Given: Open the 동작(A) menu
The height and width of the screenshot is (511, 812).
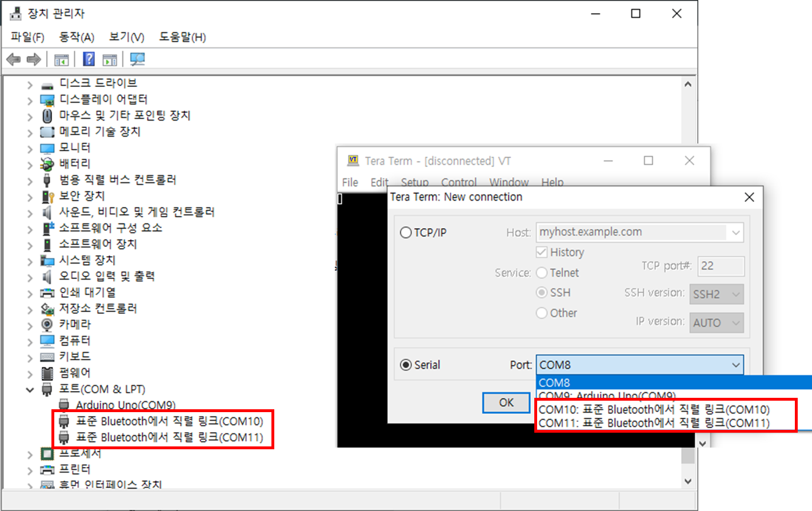Looking at the screenshot, I should coord(76,37).
